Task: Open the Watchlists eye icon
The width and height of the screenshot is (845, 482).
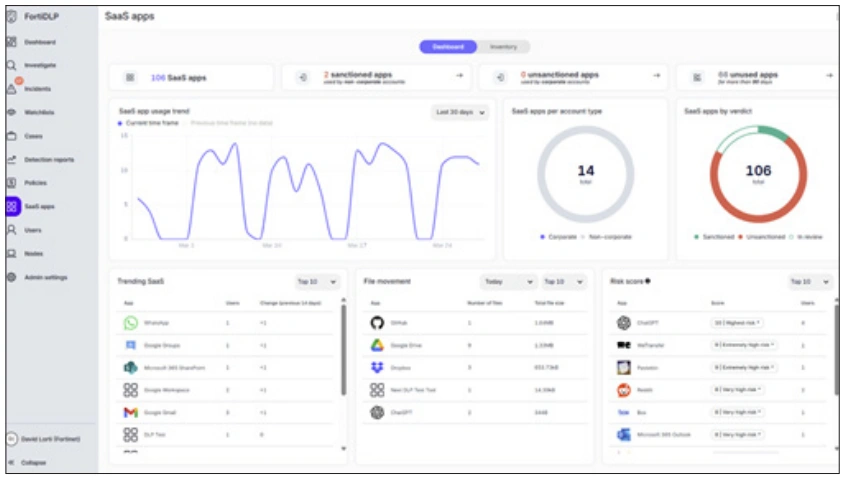Action: click(x=12, y=112)
